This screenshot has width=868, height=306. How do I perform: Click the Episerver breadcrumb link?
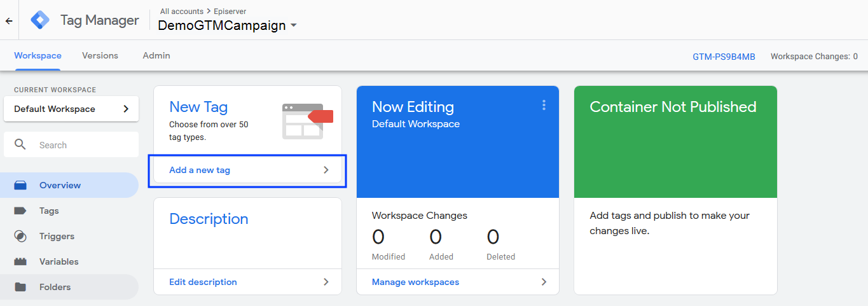point(230,11)
